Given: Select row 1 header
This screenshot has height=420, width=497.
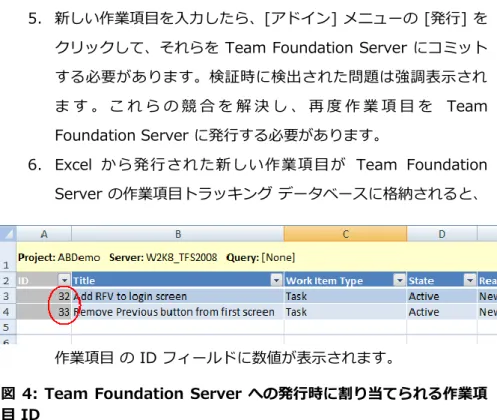Looking at the screenshot, I should [8, 257].
